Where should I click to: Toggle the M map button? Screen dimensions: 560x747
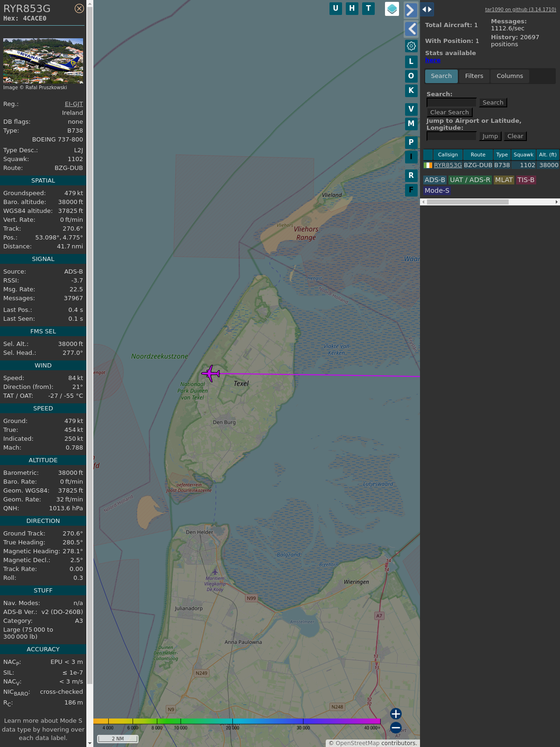411,124
